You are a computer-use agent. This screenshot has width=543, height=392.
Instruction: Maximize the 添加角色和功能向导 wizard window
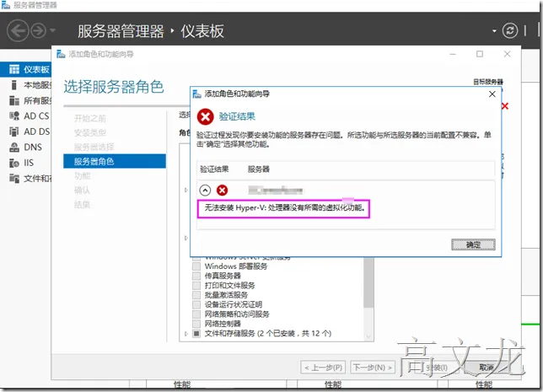tap(480, 54)
